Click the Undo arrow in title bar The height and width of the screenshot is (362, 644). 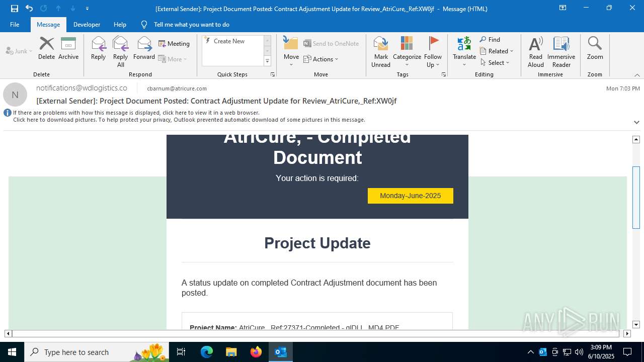(x=29, y=9)
